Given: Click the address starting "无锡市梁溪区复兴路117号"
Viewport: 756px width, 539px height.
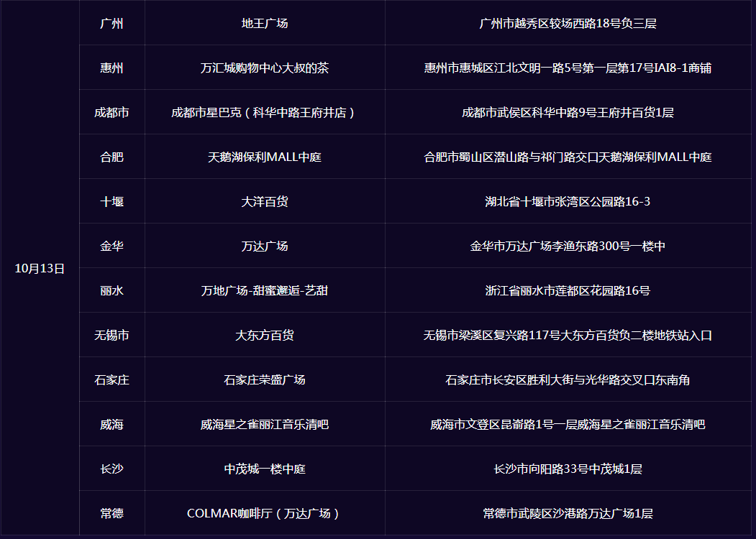Looking at the screenshot, I should [568, 335].
